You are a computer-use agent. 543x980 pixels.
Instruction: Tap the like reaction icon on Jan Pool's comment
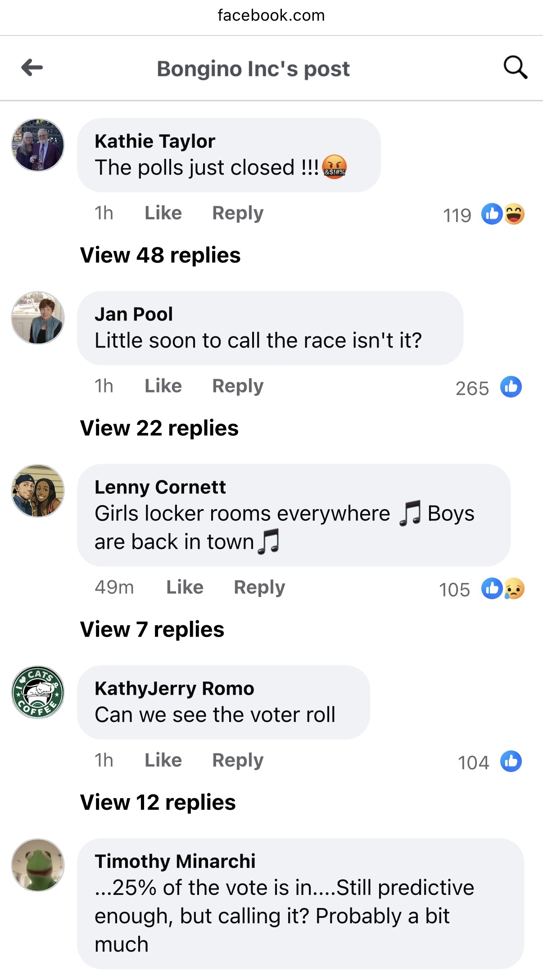point(511,387)
